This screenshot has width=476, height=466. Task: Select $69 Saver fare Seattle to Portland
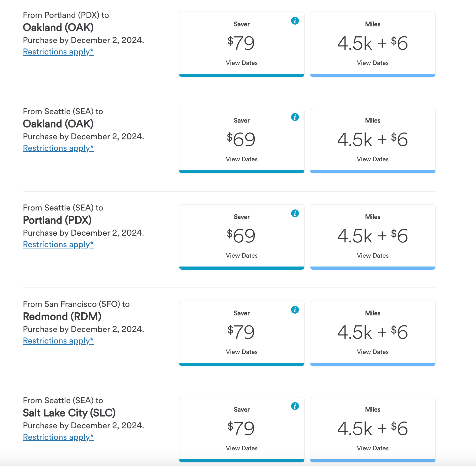coord(242,236)
